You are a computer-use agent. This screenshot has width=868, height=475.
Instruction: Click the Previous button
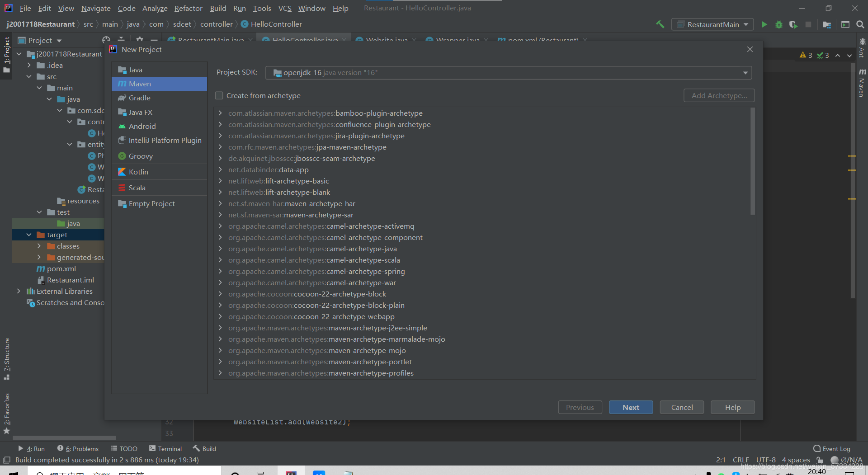tap(580, 407)
